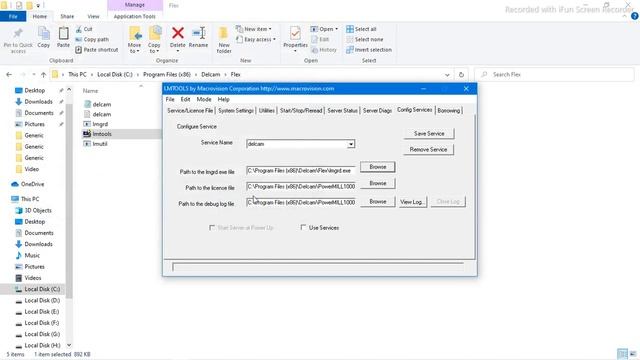
Task: Expand Delcam breadcrumb chevron
Action: [x=225, y=75]
